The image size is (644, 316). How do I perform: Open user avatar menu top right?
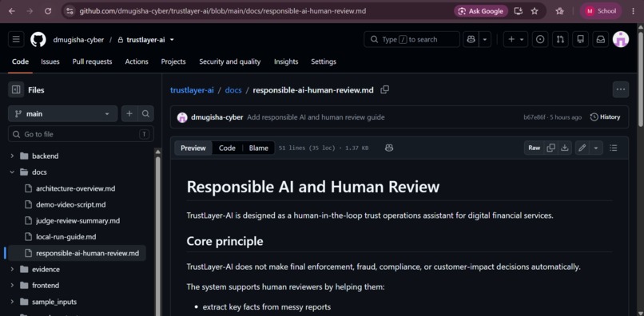coord(621,39)
